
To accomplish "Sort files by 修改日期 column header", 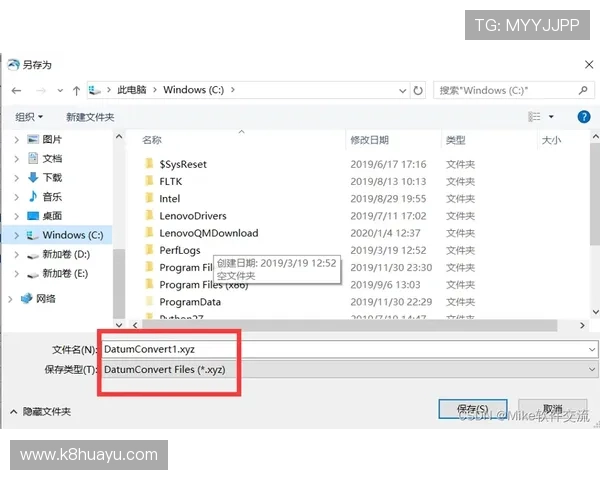I will tap(369, 141).
